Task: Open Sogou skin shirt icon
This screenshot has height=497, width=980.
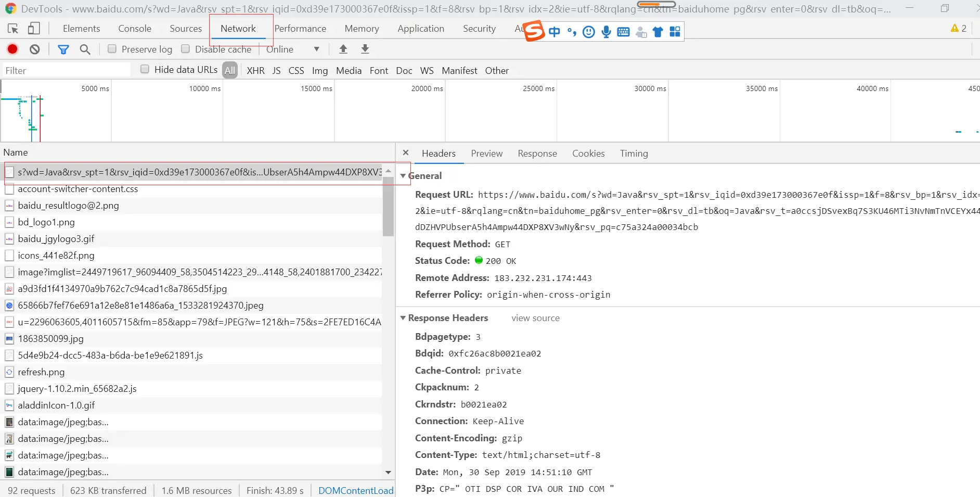Action: click(658, 32)
